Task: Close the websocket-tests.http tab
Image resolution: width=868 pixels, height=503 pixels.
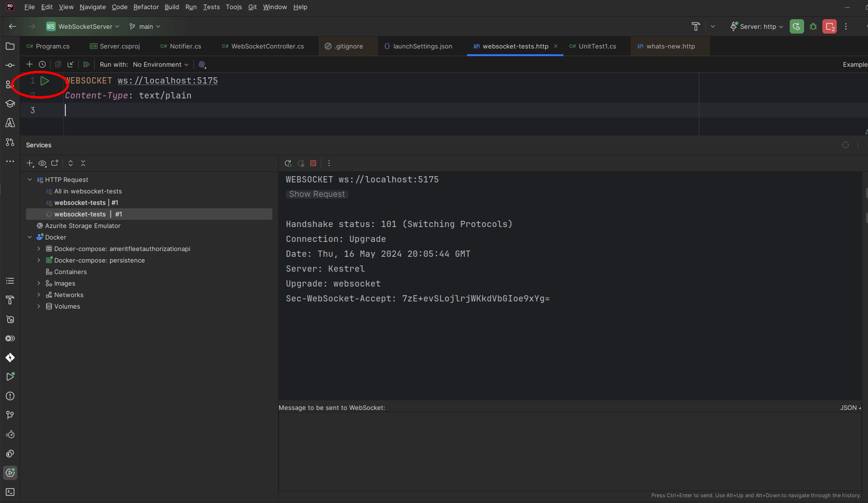Action: pos(556,46)
